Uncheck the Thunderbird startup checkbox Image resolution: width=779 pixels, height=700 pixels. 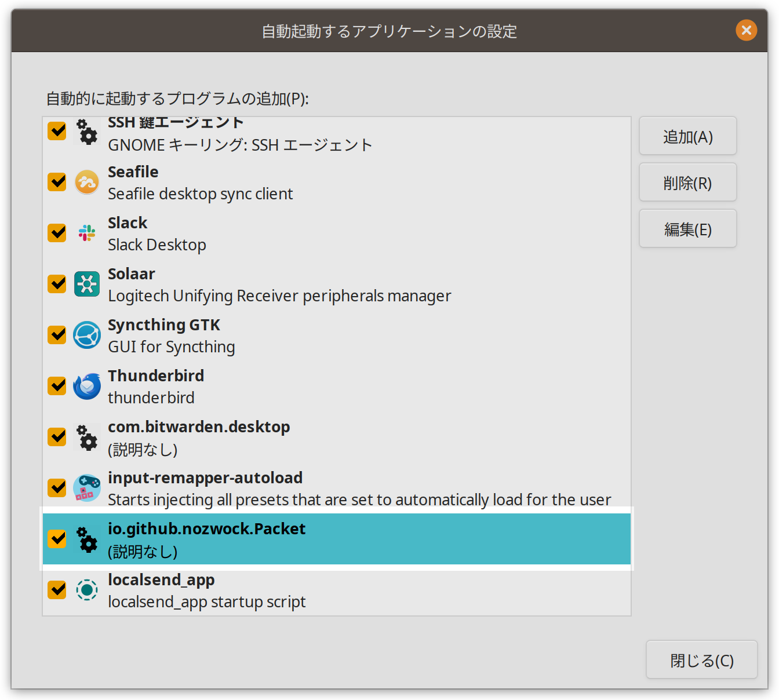pyautogui.click(x=57, y=386)
